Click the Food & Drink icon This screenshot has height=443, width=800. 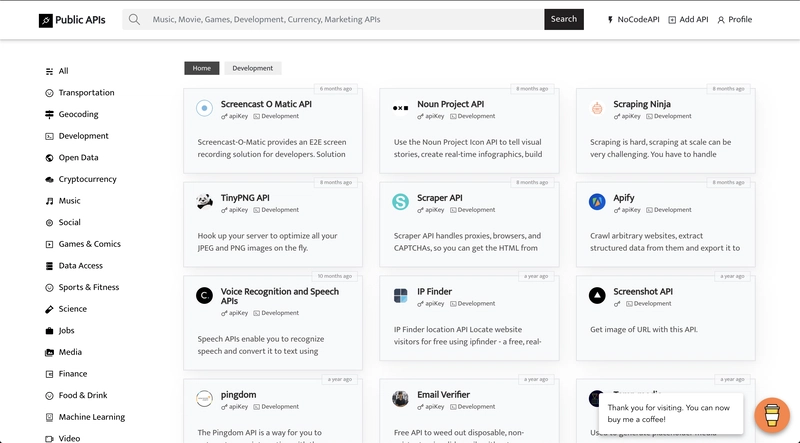[49, 396]
